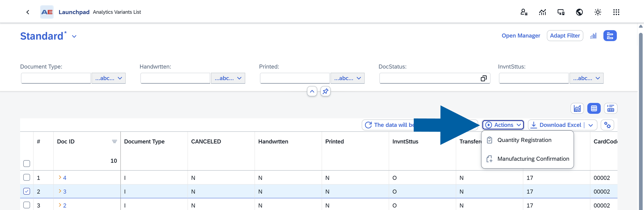This screenshot has width=644, height=210.
Task: Click into the InvntSttus filter field
Action: pos(534,78)
